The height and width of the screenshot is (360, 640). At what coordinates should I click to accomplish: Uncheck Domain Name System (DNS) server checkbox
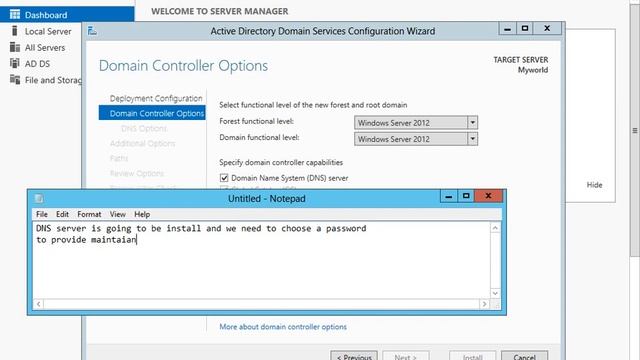[x=224, y=178]
